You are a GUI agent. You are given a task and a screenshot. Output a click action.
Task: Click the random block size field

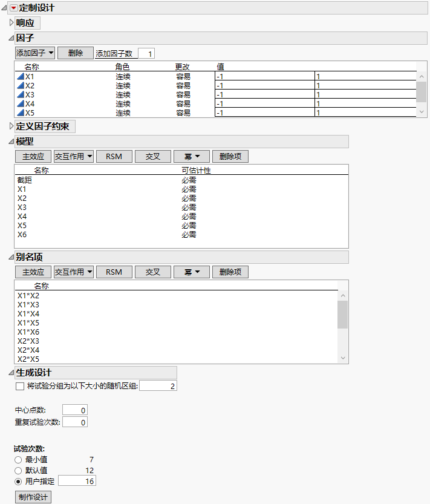158,386
